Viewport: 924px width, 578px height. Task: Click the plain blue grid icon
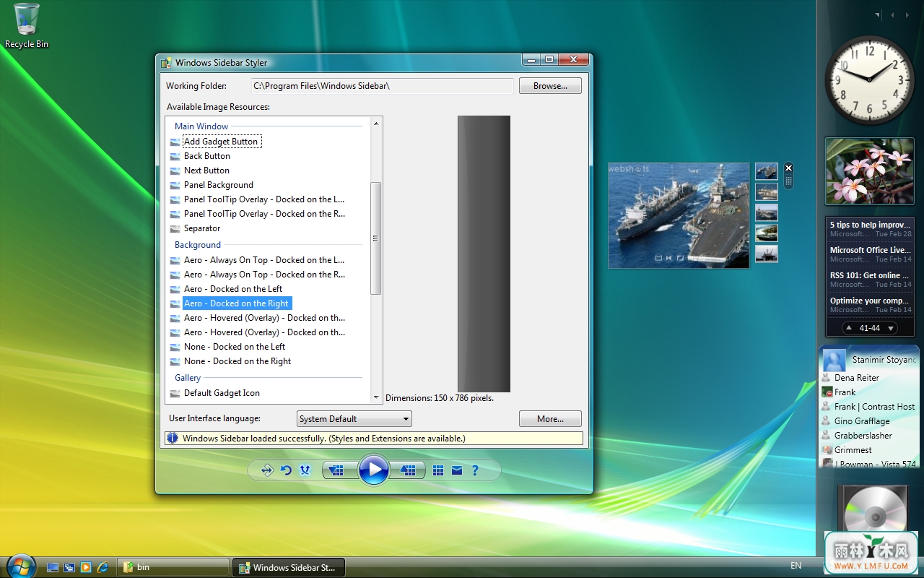(x=438, y=470)
